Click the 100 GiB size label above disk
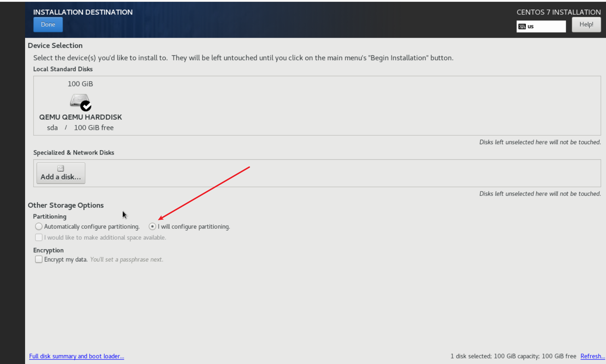Image resolution: width=606 pixels, height=364 pixels. tap(80, 84)
